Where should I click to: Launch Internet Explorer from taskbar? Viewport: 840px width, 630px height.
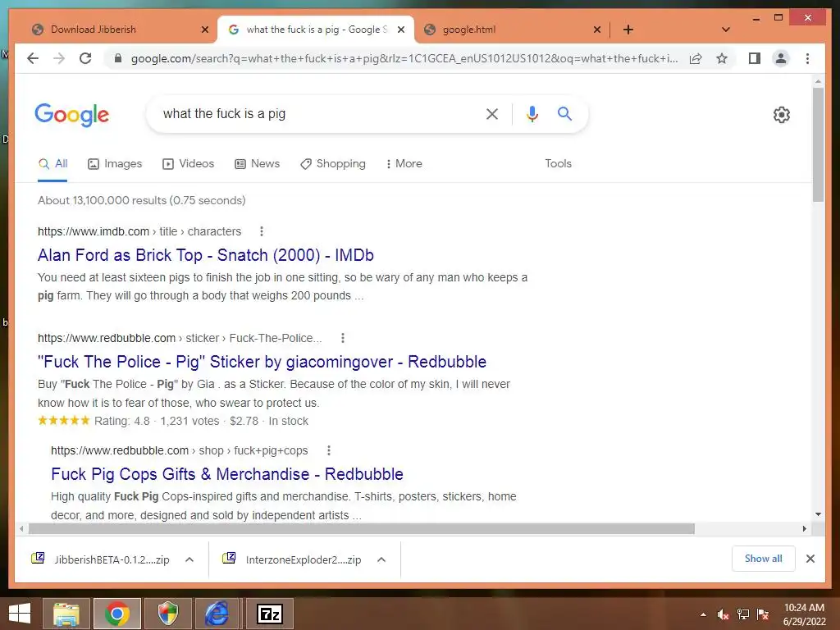217,614
